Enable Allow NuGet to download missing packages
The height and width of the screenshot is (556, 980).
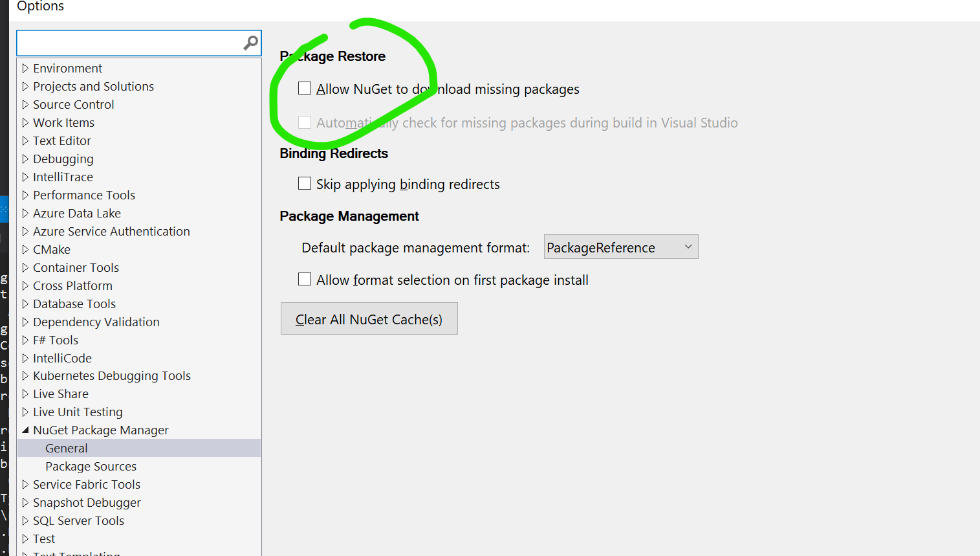click(x=305, y=88)
